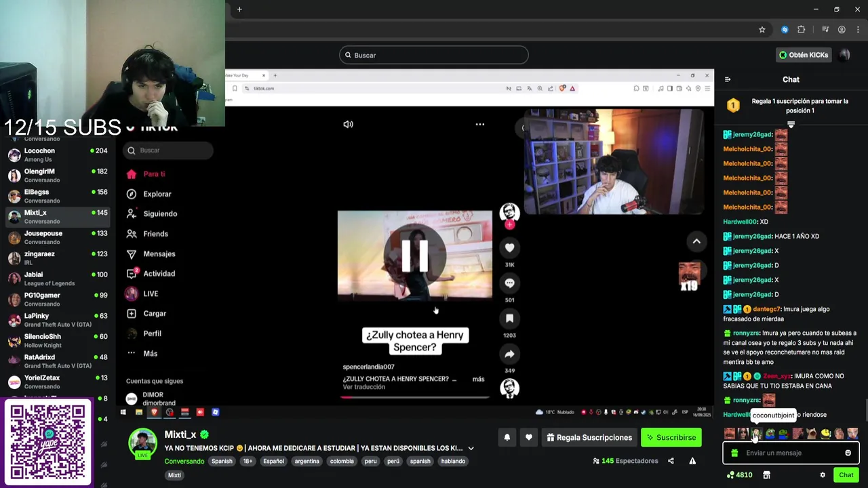Click 'Regala Suscripciones' button
868x488 pixels.
tap(590, 437)
